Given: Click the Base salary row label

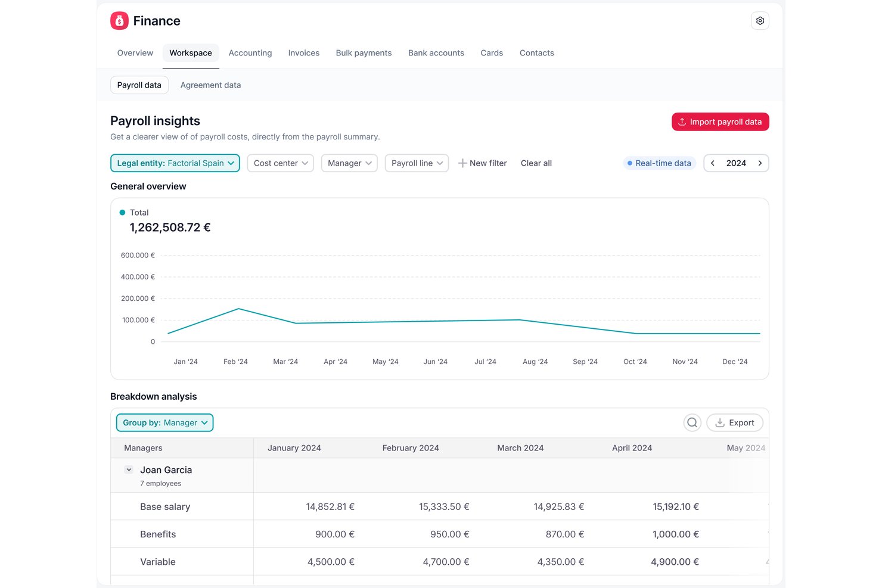Looking at the screenshot, I should coord(165,507).
